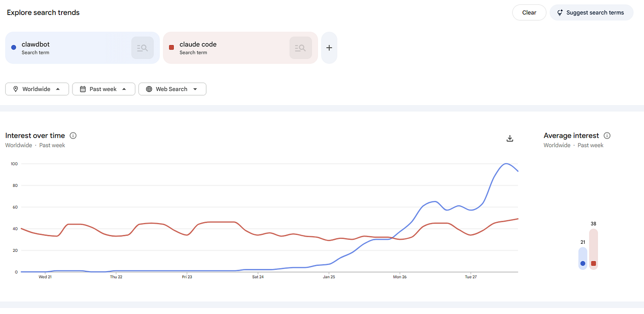The image size is (644, 314).
Task: Click the 60 y-axis value
Action: pyautogui.click(x=15, y=207)
